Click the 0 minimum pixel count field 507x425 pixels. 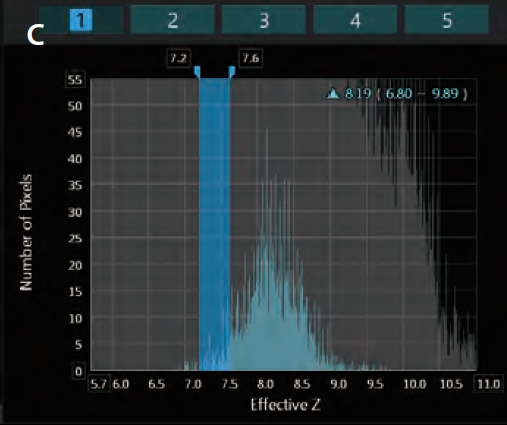click(78, 371)
